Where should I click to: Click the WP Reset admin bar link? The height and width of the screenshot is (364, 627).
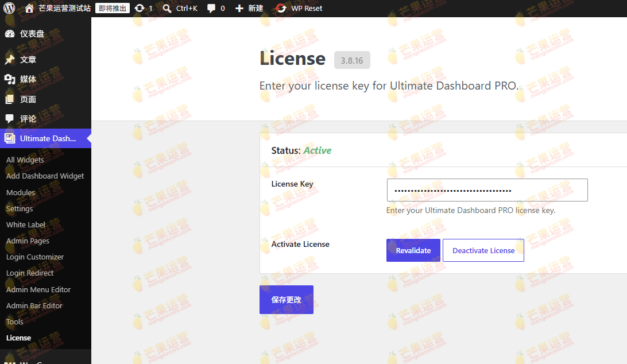pyautogui.click(x=307, y=9)
